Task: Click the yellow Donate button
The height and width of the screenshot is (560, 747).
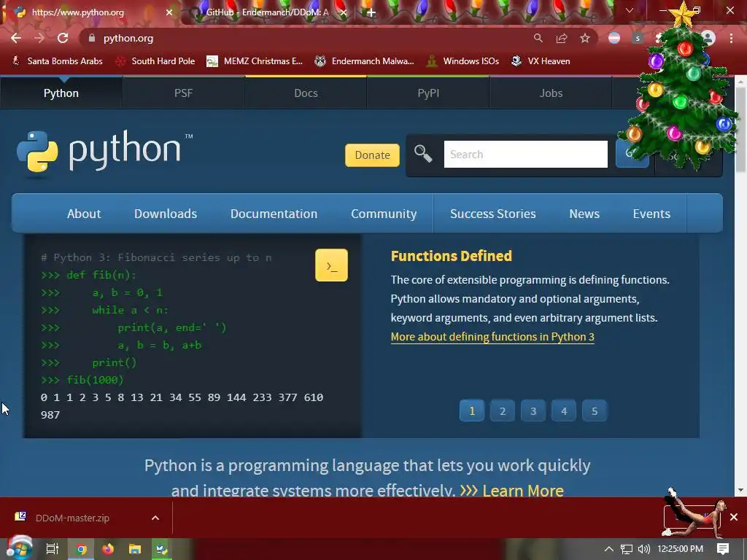Action: [372, 155]
